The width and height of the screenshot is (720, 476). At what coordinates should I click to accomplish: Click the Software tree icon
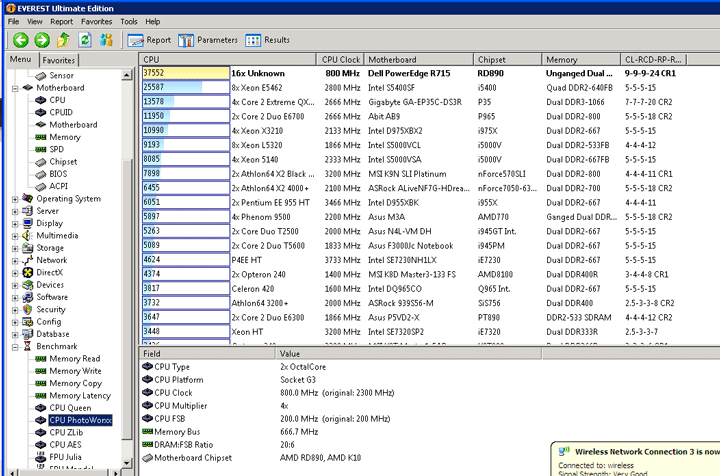pyautogui.click(x=28, y=297)
